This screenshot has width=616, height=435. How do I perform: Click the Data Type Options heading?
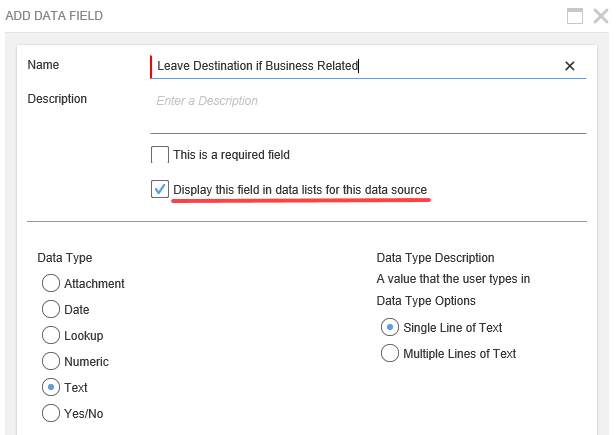tap(426, 301)
